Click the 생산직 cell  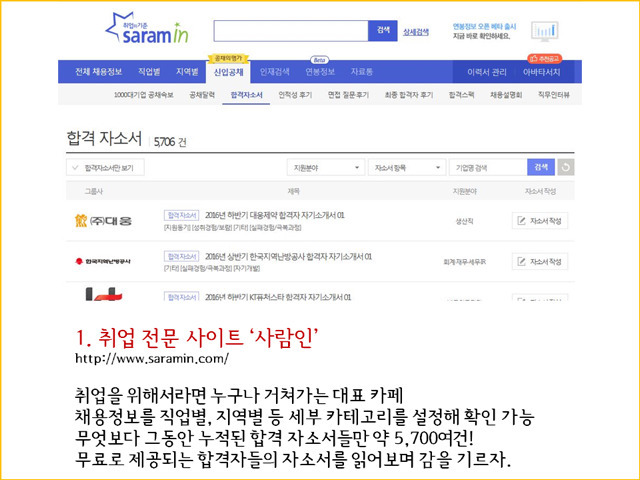coord(464,221)
